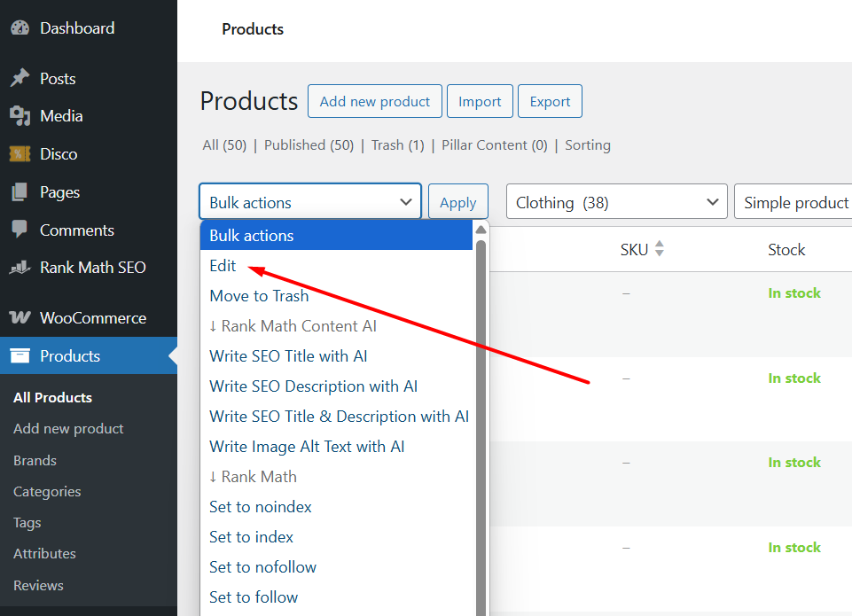Open Simple product type dropdown
852x616 pixels.
[x=793, y=201]
